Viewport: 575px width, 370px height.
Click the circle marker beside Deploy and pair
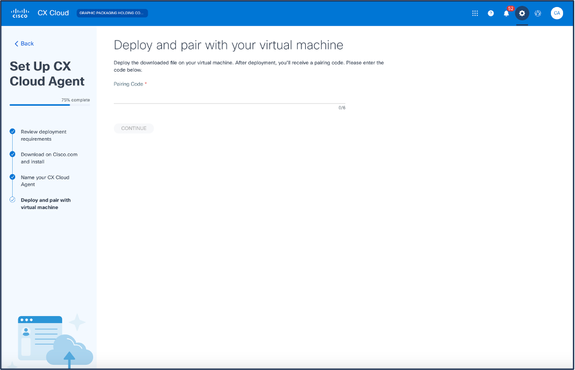[x=12, y=200]
